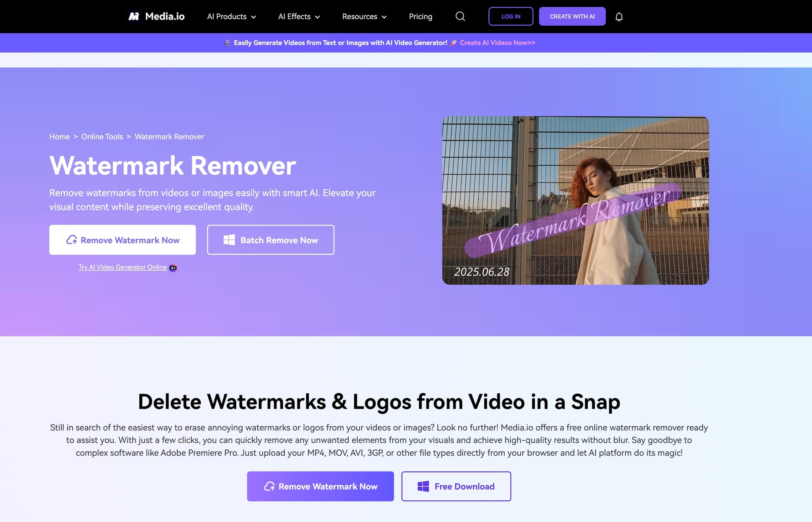Image resolution: width=812 pixels, height=522 pixels.
Task: Navigate to Online Tools breadcrumb
Action: click(x=102, y=136)
